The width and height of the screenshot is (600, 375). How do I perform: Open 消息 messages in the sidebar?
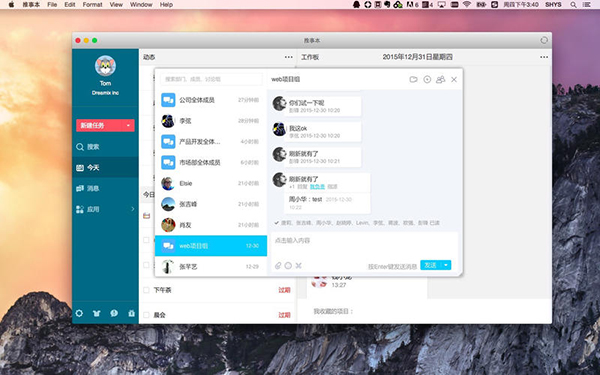tap(105, 188)
